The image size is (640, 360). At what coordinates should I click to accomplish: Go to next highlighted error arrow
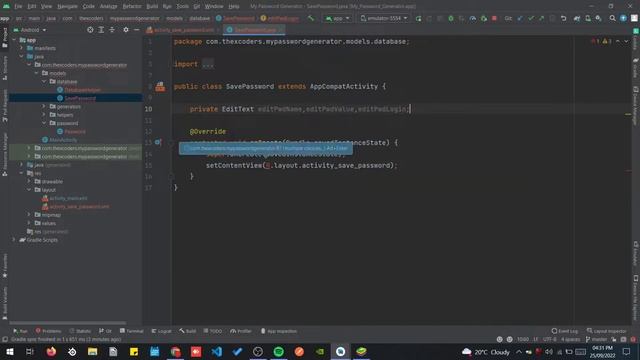pyautogui.click(x=626, y=41)
